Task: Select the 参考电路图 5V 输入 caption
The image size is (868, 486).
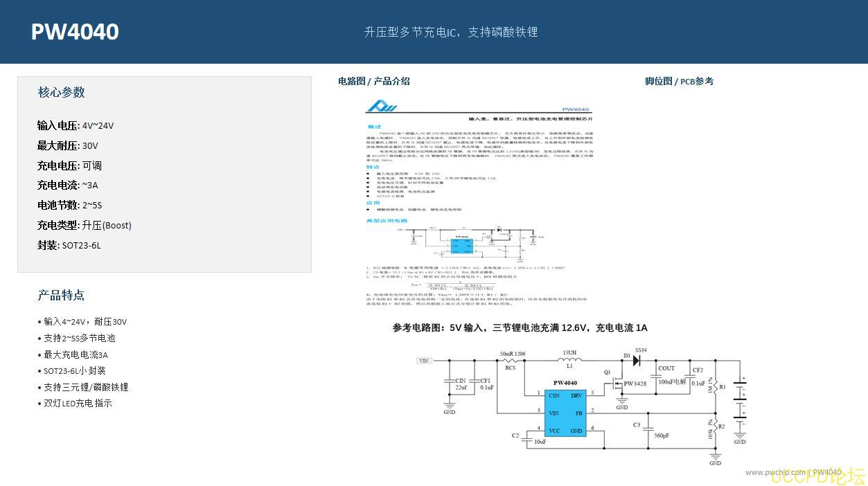Action: tap(520, 327)
